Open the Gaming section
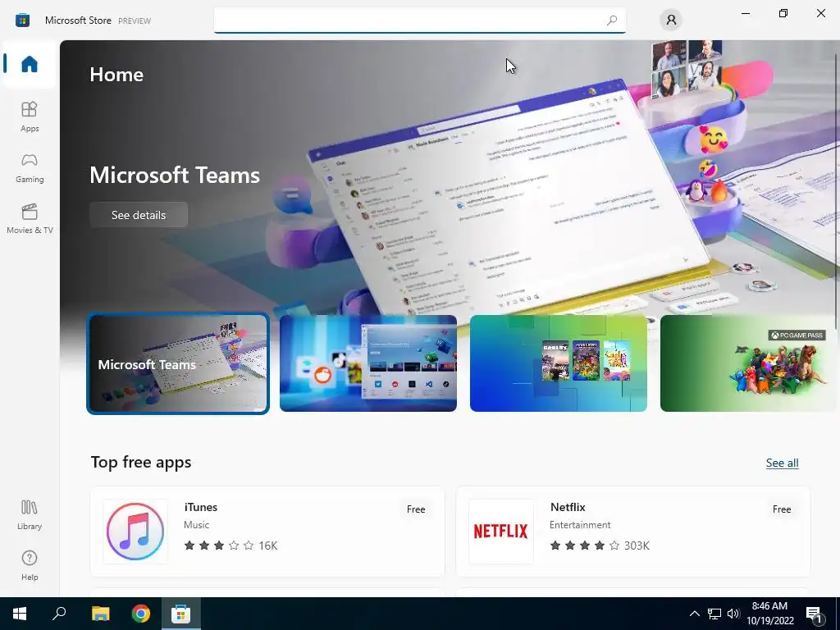The width and height of the screenshot is (840, 630). coord(30,168)
